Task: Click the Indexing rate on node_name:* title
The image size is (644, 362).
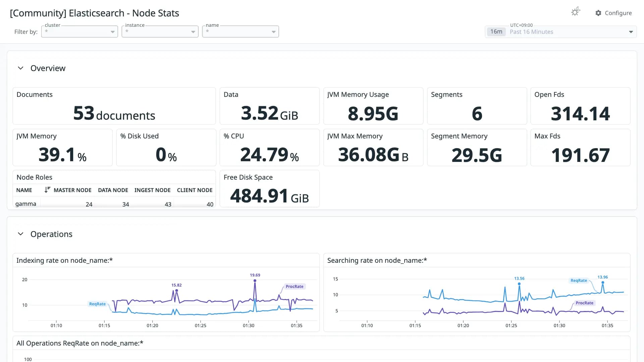Action: pos(64,260)
